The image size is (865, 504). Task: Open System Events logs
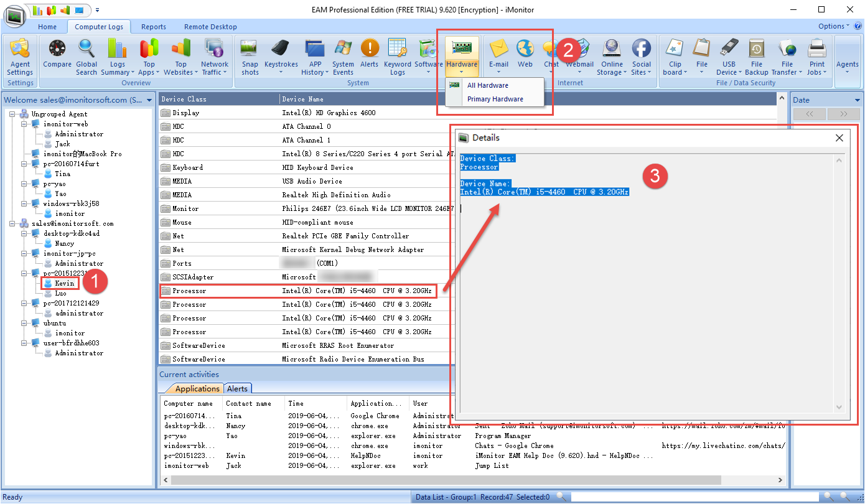(x=343, y=56)
